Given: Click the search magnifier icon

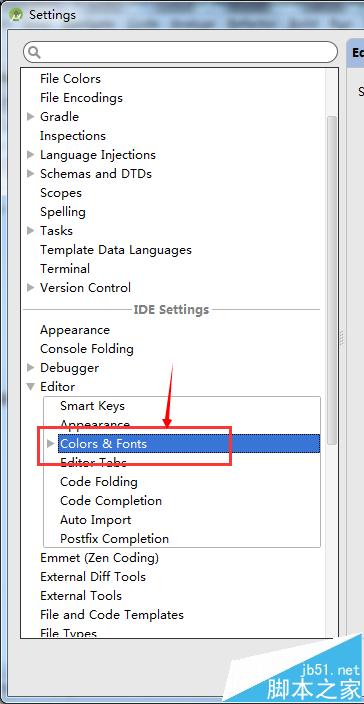Looking at the screenshot, I should (x=35, y=53).
